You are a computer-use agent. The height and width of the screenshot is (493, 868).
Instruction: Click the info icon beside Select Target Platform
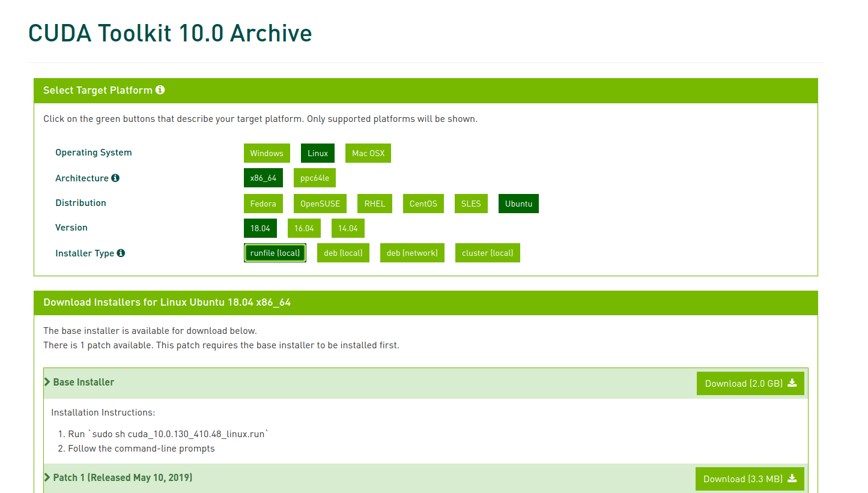click(160, 90)
